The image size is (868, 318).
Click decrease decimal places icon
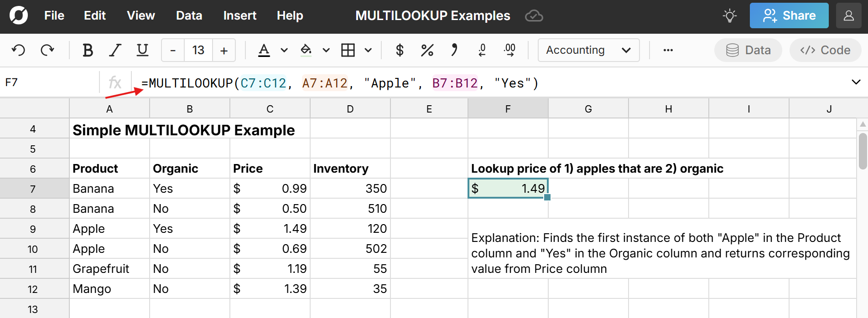click(x=482, y=50)
